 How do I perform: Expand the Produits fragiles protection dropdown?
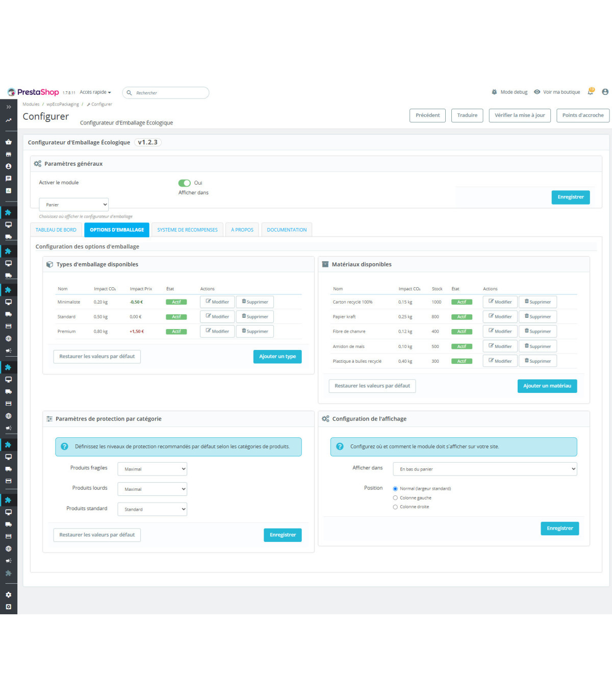coord(152,469)
